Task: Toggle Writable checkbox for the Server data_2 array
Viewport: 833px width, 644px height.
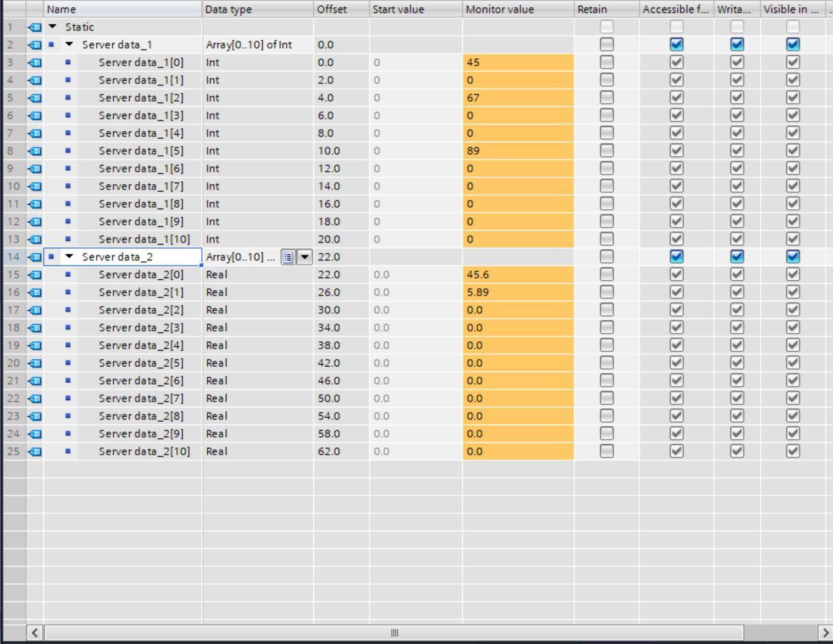Action: pos(737,256)
